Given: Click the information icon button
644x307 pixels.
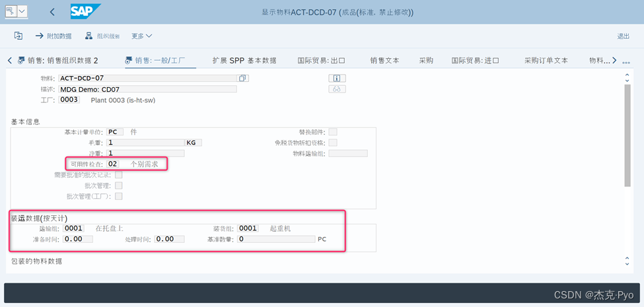Looking at the screenshot, I should [x=337, y=78].
